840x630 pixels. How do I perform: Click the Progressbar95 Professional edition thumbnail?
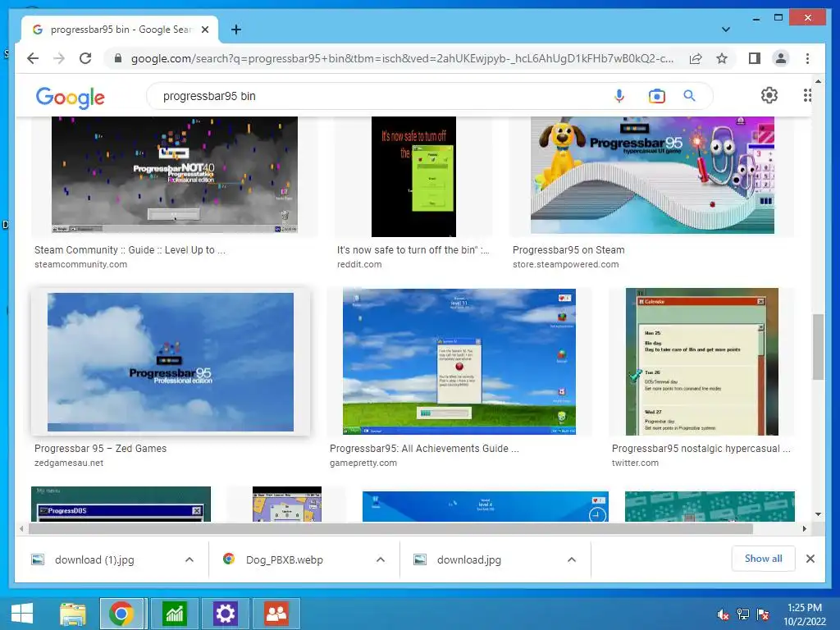(171, 362)
